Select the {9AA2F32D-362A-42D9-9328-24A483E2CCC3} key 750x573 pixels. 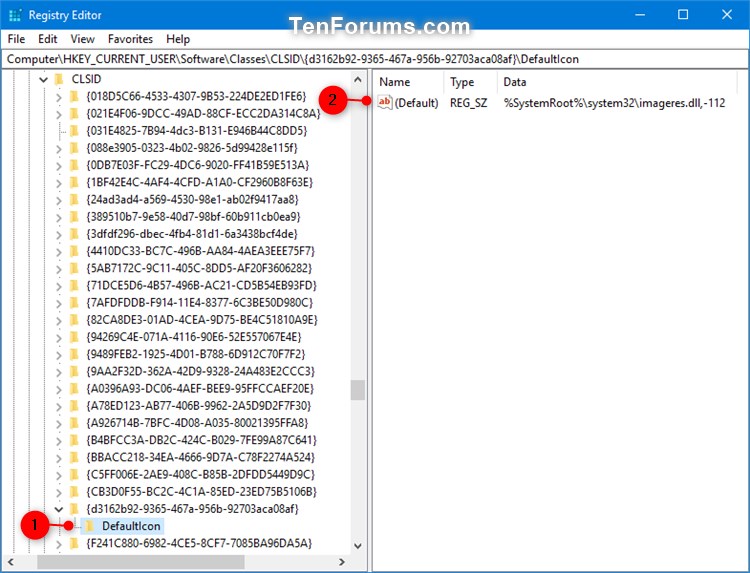coord(200,371)
